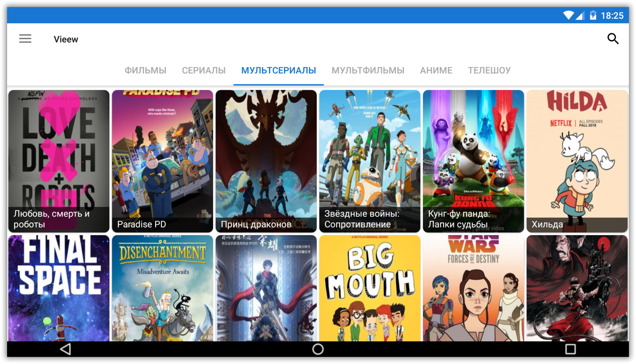Tap the search magnifier icon
Viewport: 636px width, 364px height.
click(x=613, y=39)
